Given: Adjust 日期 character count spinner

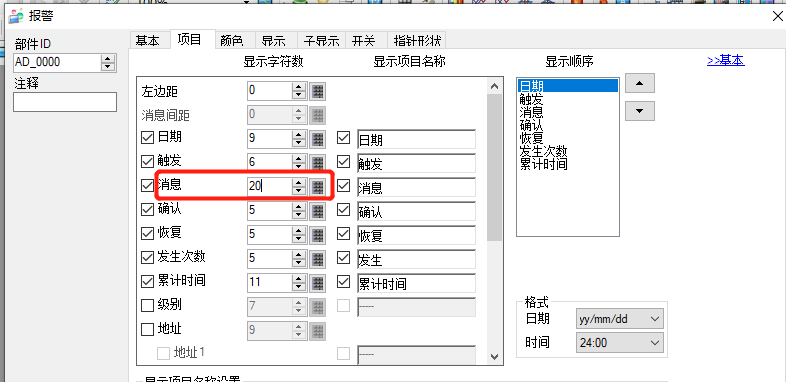Looking at the screenshot, I should tap(299, 138).
